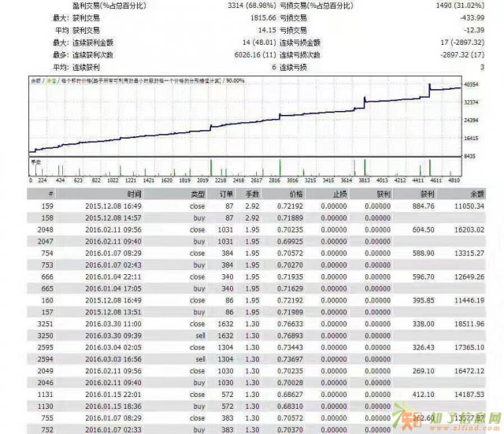Click the # column header
Viewport: 504px width, 434px height.
pyautogui.click(x=50, y=193)
